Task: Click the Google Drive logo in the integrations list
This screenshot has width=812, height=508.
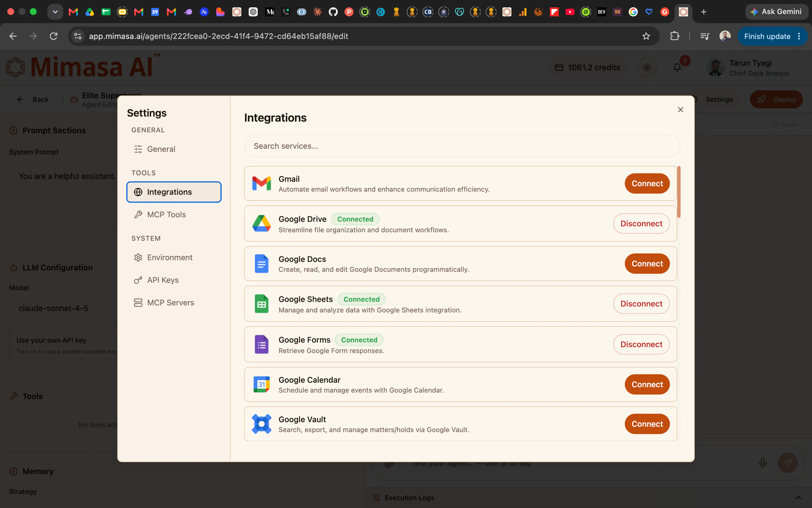Action: 261,224
